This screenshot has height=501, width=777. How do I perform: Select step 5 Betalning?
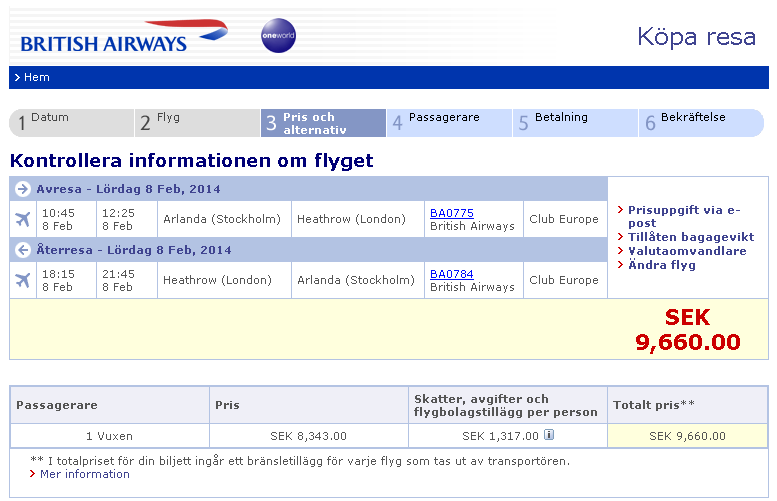575,123
